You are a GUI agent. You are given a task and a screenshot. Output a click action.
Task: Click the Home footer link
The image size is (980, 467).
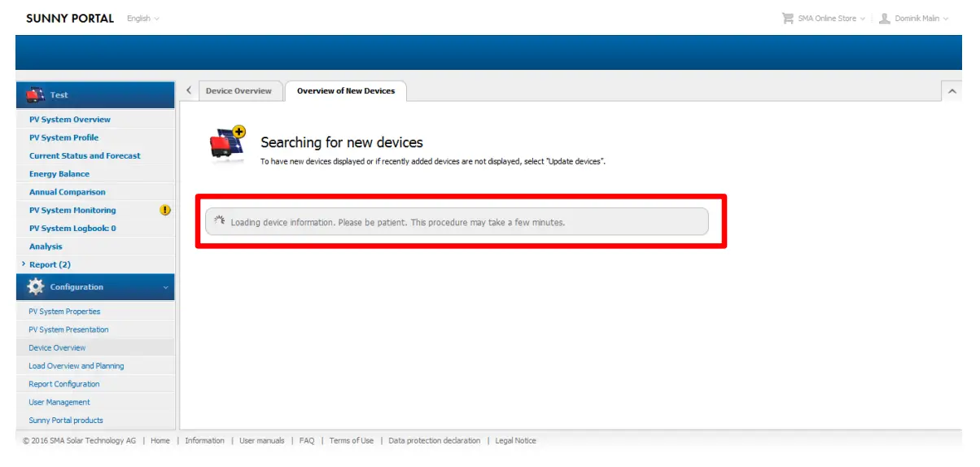tap(160, 441)
